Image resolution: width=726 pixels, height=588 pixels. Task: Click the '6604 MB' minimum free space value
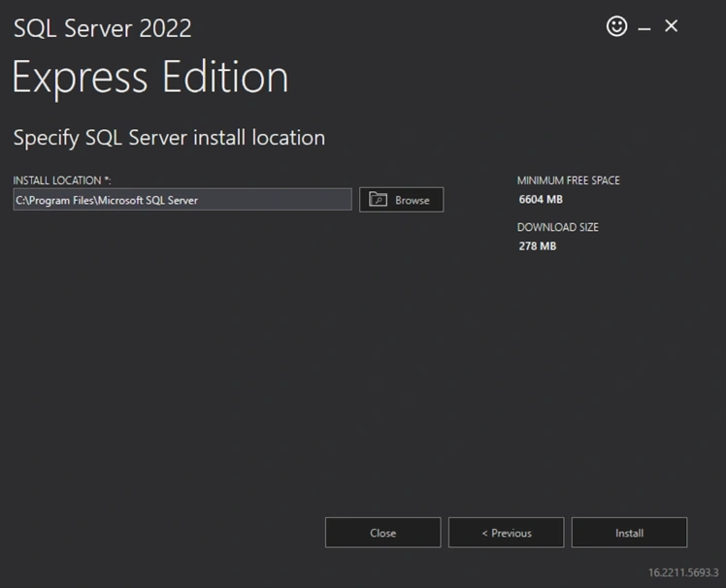(541, 199)
